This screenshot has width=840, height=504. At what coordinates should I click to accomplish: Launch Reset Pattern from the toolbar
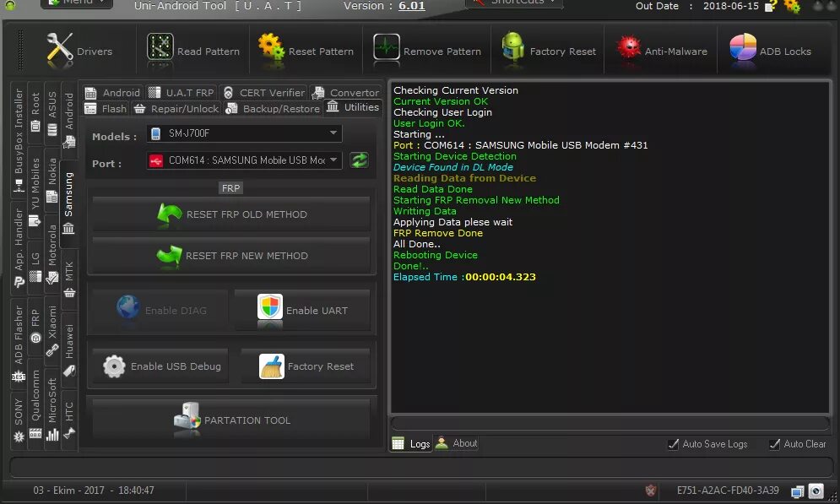[306, 51]
